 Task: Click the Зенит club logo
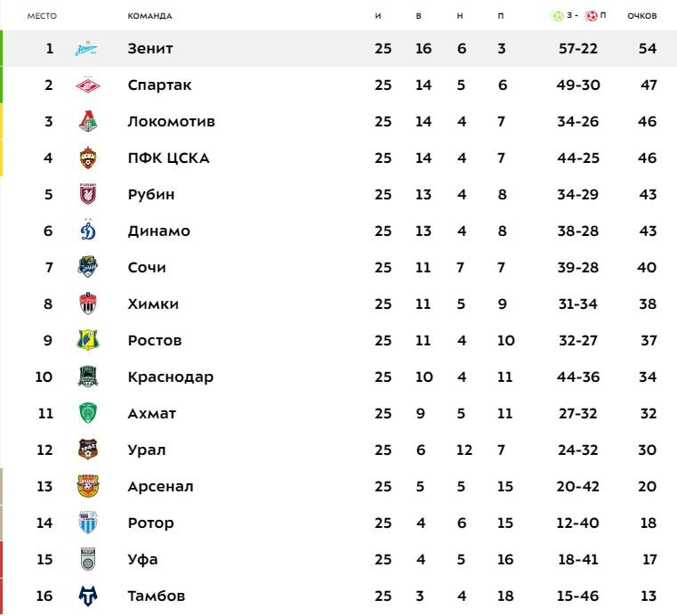[x=87, y=48]
